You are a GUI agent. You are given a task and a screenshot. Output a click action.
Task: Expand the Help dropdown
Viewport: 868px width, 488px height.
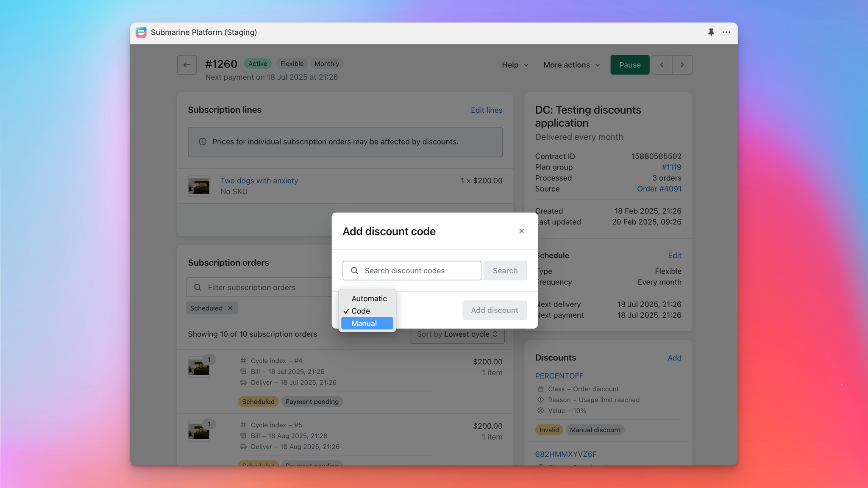coord(515,65)
